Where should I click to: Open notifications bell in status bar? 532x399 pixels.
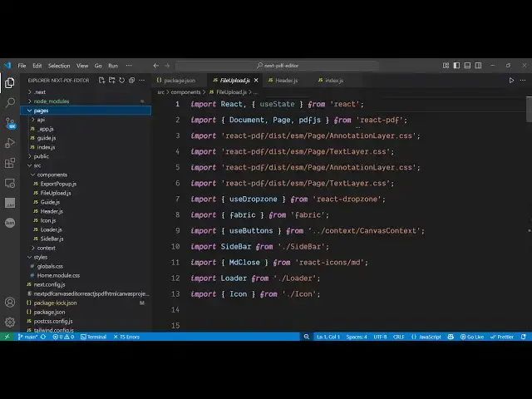524,337
